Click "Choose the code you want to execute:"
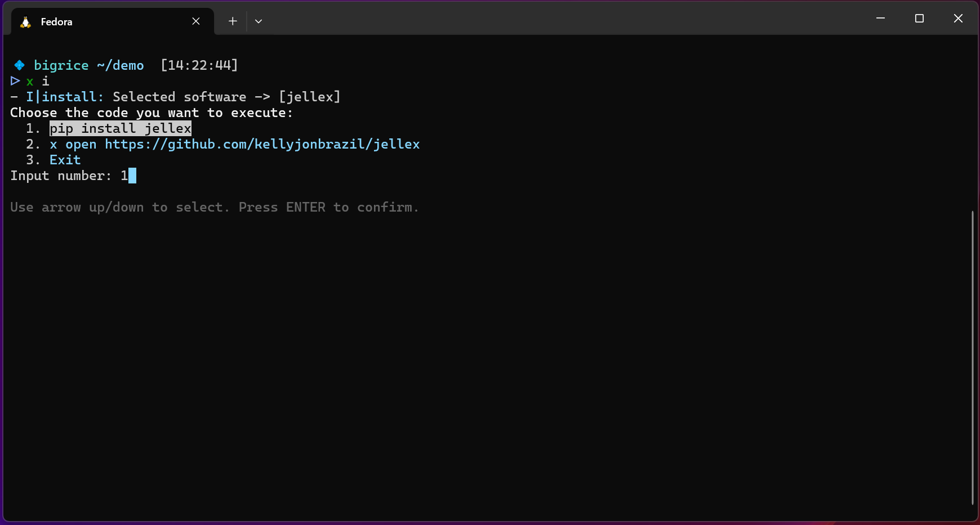Image resolution: width=980 pixels, height=525 pixels. [152, 113]
